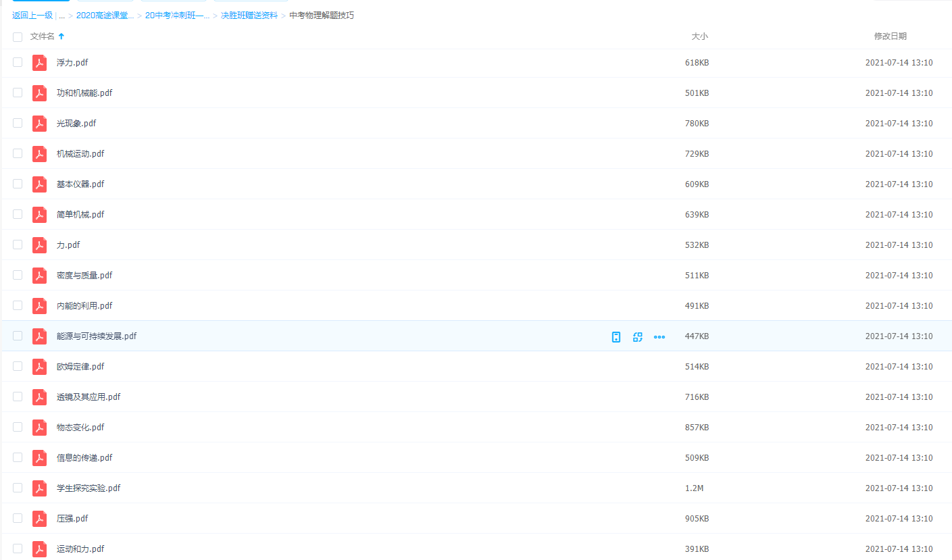The height and width of the screenshot is (560, 952).
Task: Click the convert icon beside 能源与可持续发展.pdf
Action: pyautogui.click(x=637, y=336)
